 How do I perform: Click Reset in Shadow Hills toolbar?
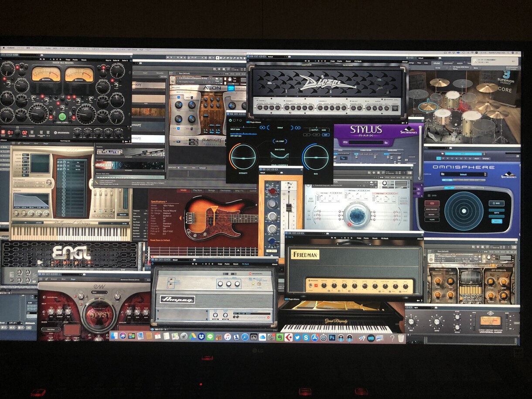(x=84, y=60)
